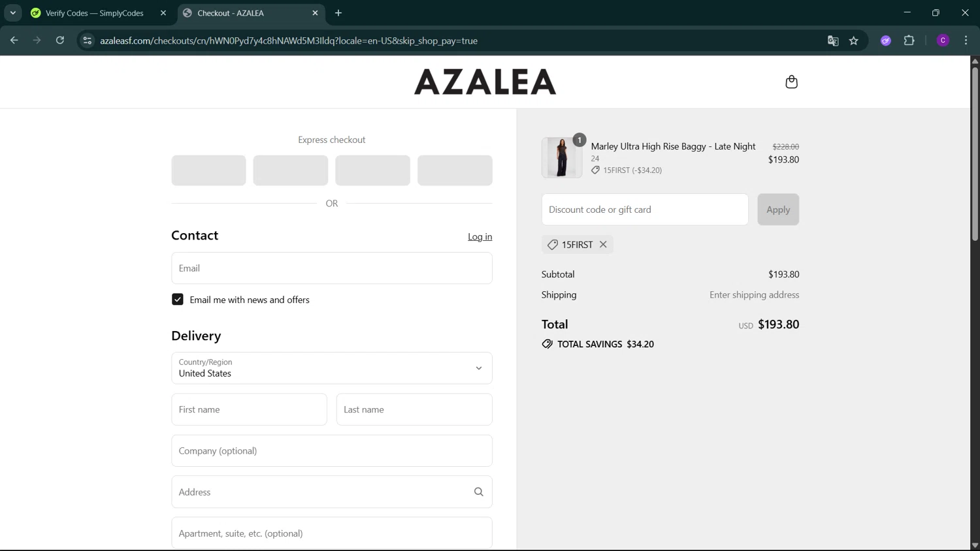This screenshot has width=980, height=551.
Task: Click the Total $193.80 amount
Action: coord(779,324)
